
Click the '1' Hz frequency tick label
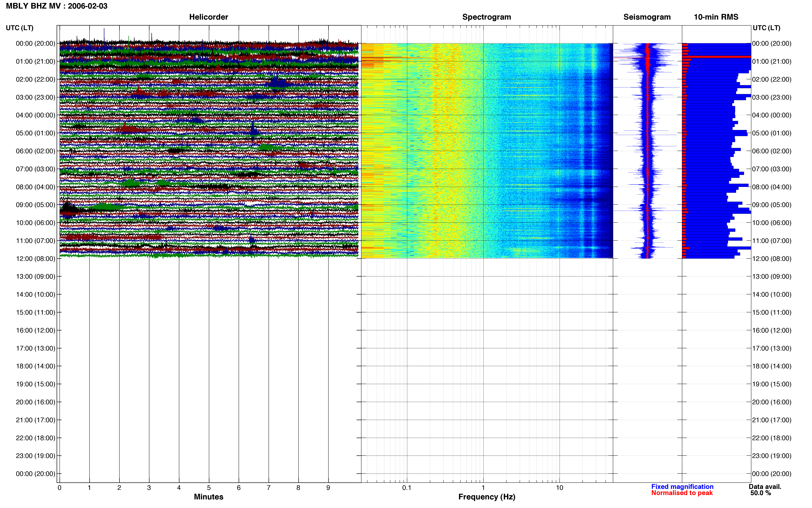click(483, 488)
